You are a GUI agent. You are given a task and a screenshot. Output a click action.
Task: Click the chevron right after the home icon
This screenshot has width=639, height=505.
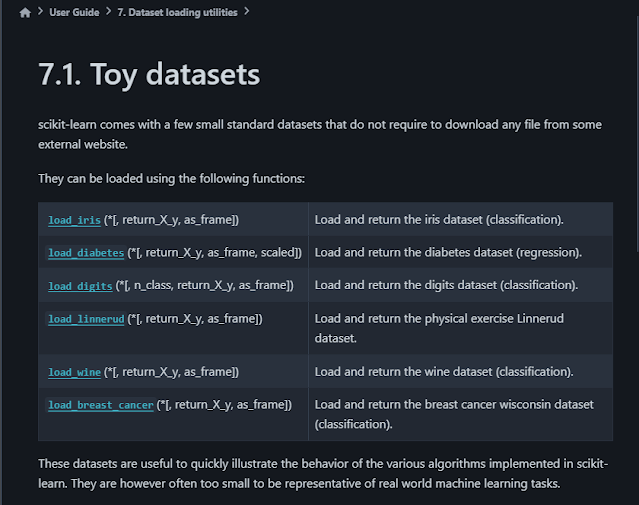(39, 12)
